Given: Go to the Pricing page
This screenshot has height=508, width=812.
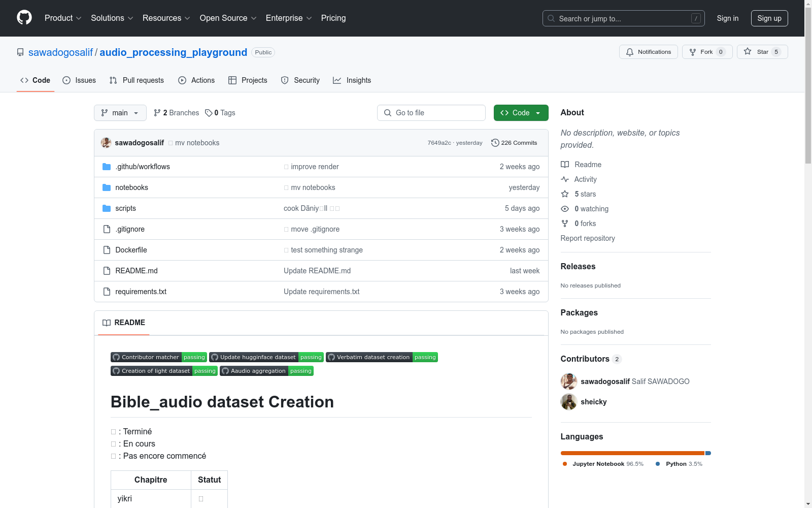Looking at the screenshot, I should click(333, 18).
